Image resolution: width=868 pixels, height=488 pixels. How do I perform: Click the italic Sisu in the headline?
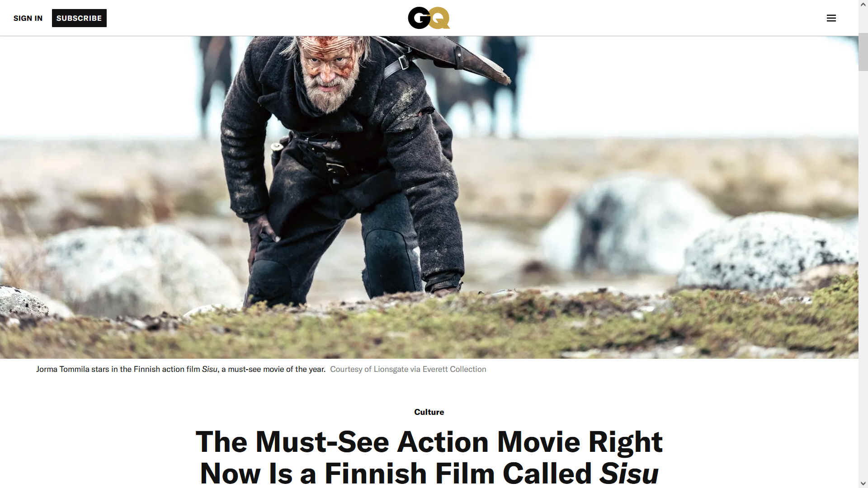click(x=629, y=473)
